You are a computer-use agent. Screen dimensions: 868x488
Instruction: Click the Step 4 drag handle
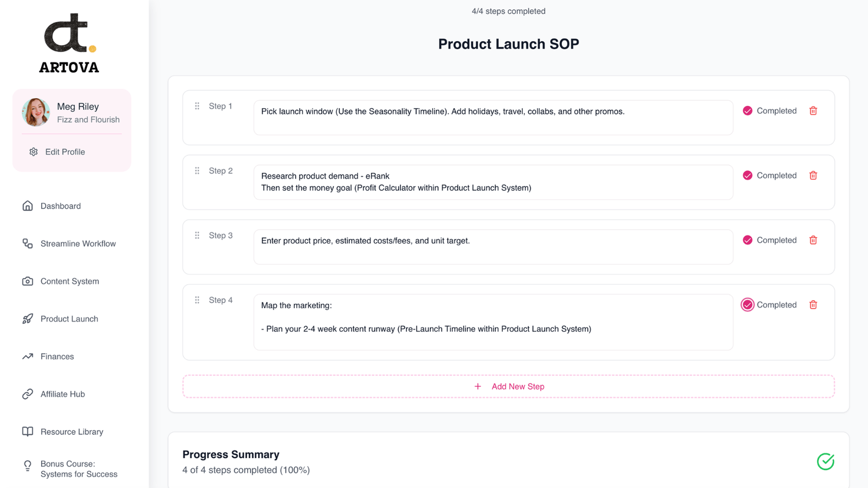(x=197, y=300)
